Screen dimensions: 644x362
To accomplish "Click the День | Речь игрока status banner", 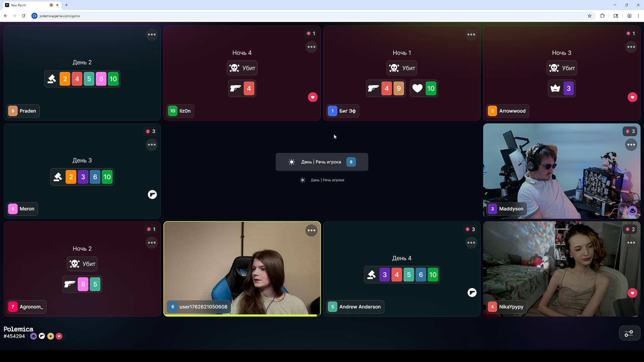I will click(322, 162).
